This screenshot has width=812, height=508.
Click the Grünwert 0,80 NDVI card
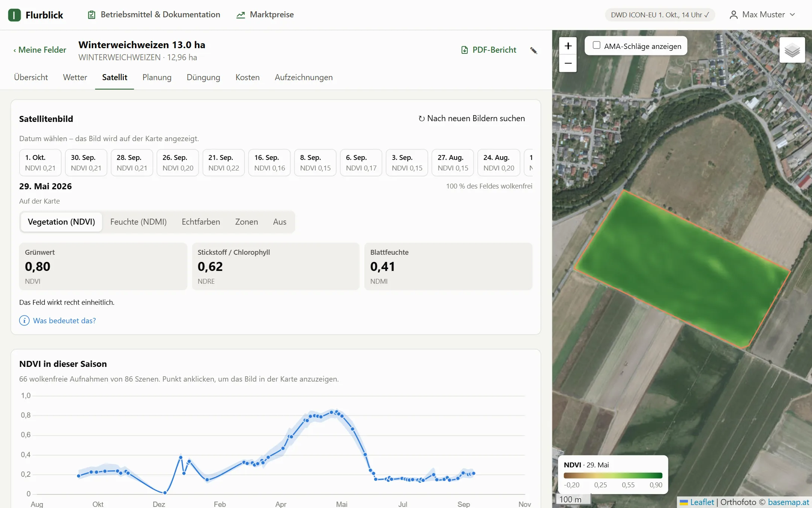pos(103,266)
